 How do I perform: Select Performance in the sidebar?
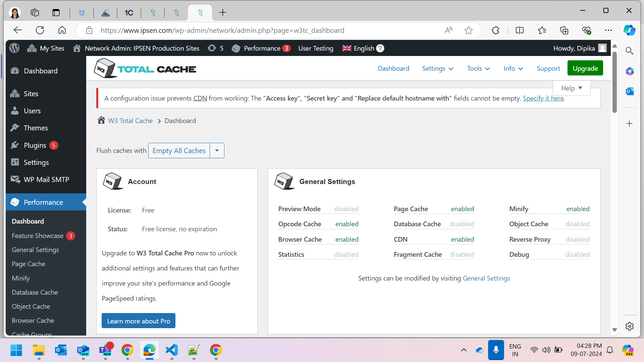coord(46,202)
